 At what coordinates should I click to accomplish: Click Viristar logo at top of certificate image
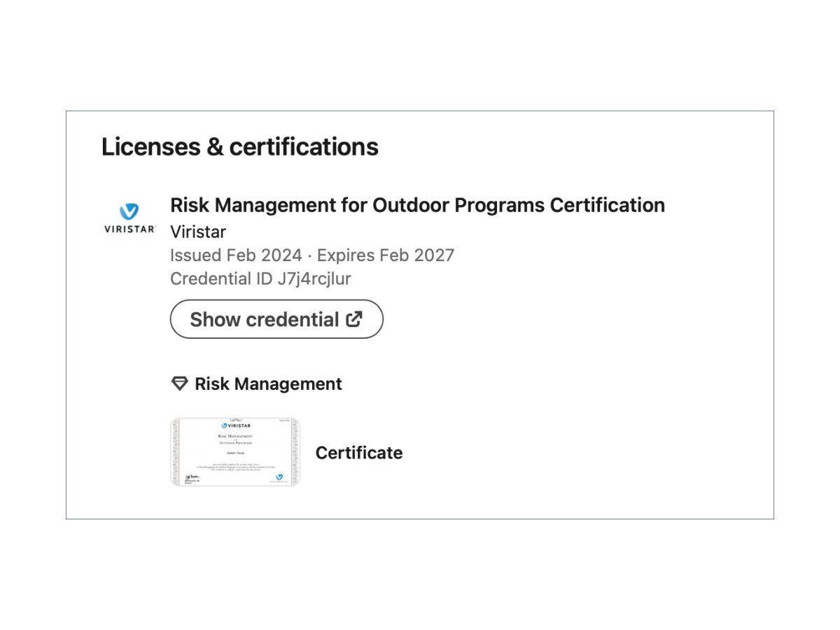coord(236,426)
